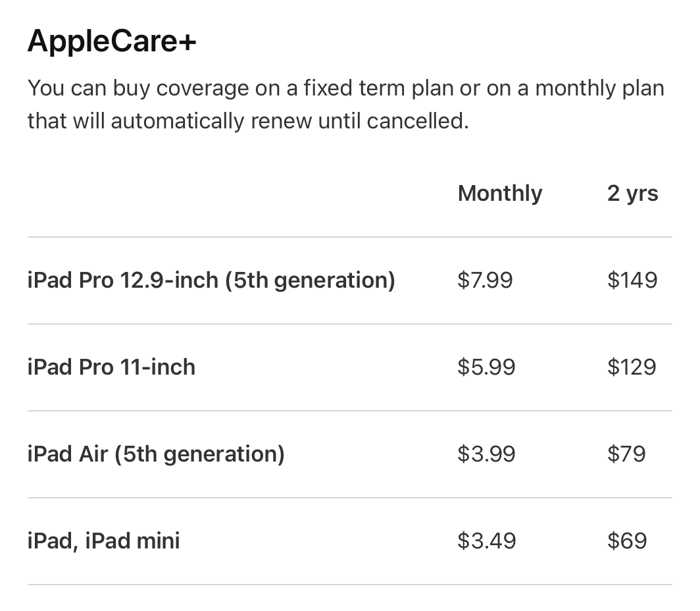Click the $69 two-year price

coord(627,541)
